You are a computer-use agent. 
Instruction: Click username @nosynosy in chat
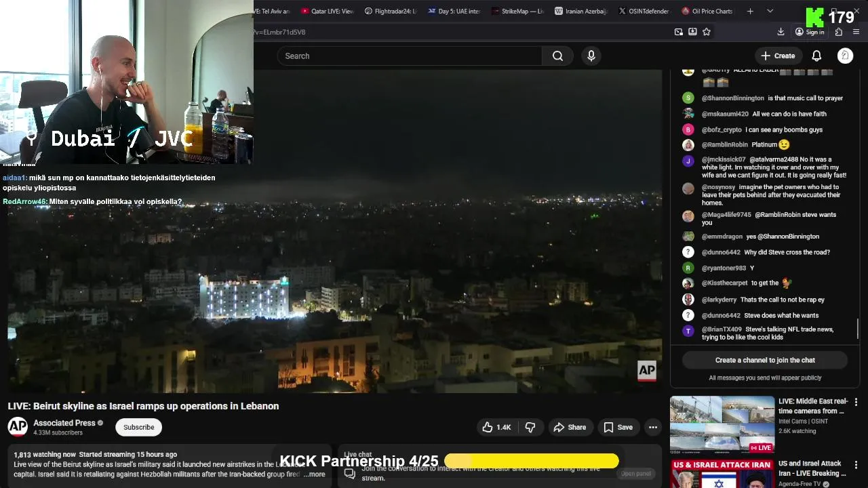718,187
